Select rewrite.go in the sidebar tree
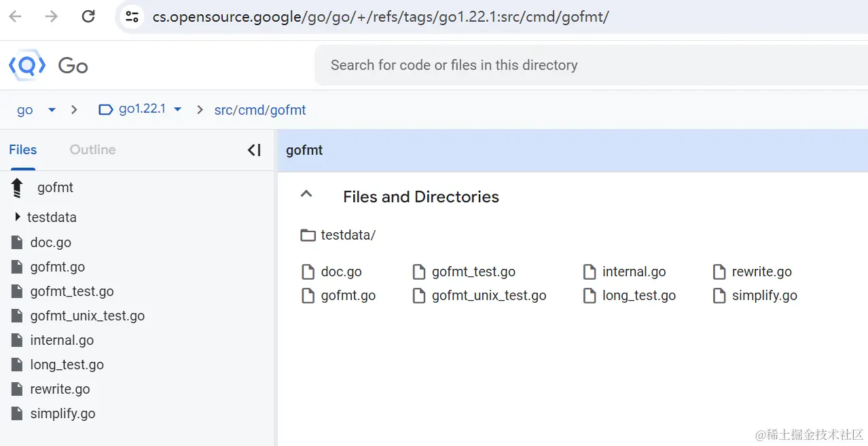The image size is (868, 446). 60,389
